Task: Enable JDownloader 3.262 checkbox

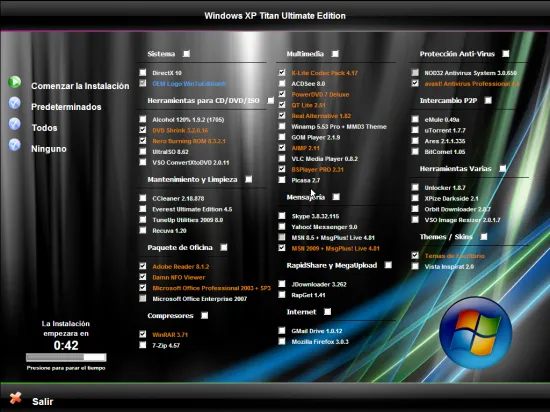Action: click(x=282, y=284)
